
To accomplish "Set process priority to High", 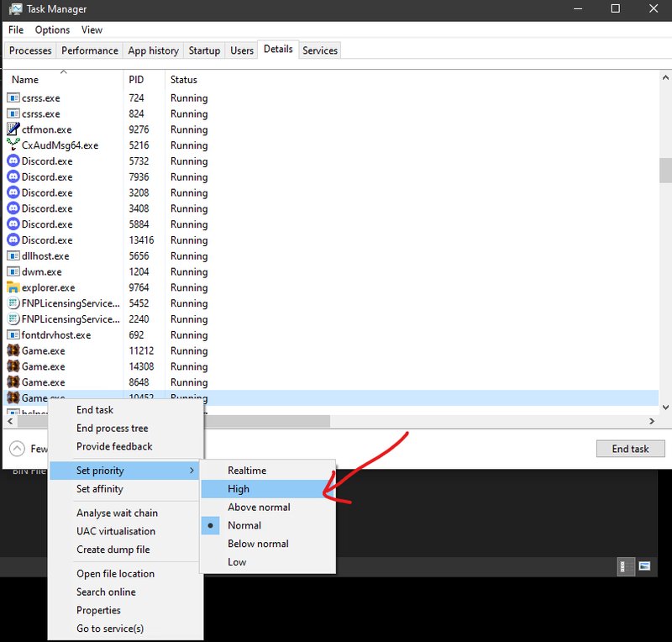I will tap(268, 489).
